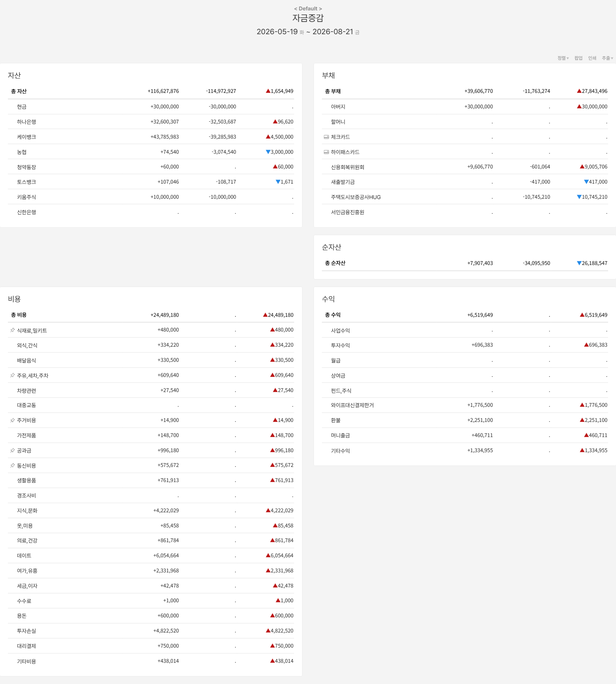Click the pin icon beside 식재료,밀키트
This screenshot has width=616, height=684.
point(13,330)
